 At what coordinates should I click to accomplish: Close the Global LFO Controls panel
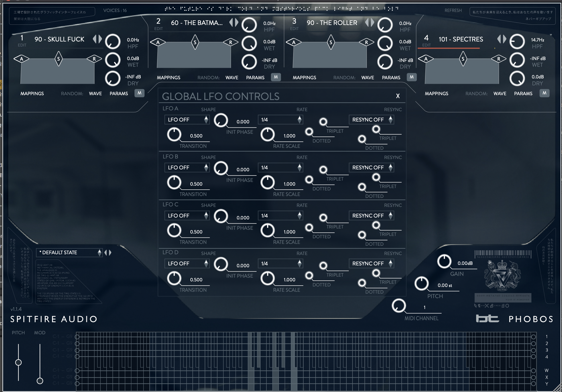pos(398,96)
